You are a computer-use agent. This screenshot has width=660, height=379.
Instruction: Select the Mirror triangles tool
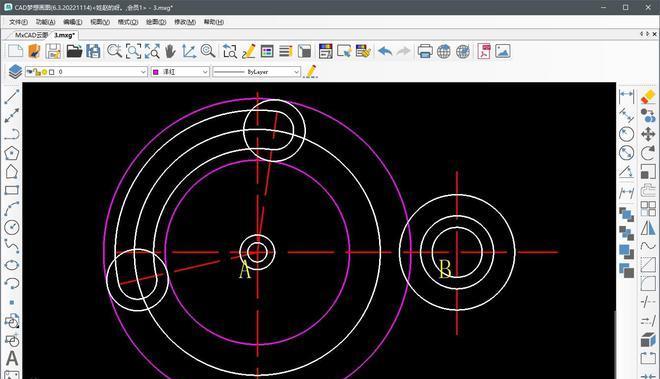[x=648, y=228]
